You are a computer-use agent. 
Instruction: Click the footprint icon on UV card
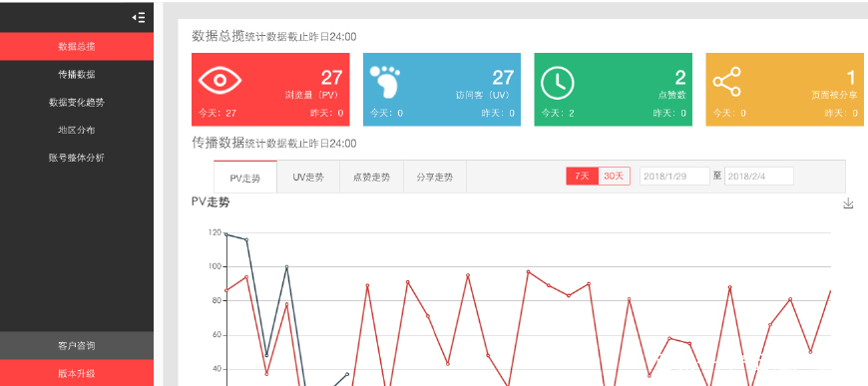pyautogui.click(x=385, y=82)
